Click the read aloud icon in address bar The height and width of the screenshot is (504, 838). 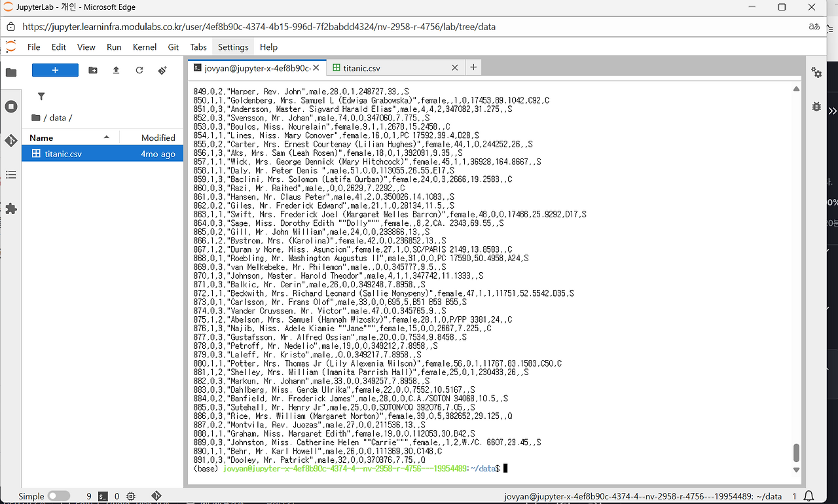[814, 27]
